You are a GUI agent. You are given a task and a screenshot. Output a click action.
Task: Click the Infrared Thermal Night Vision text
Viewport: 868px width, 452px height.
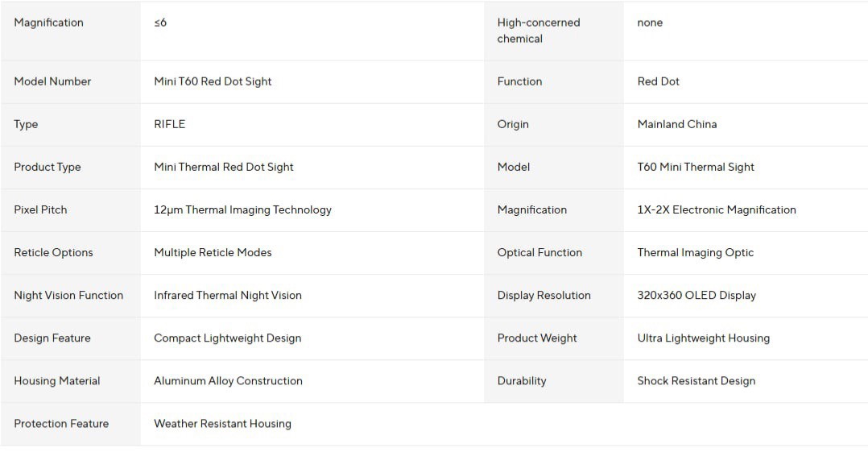[228, 295]
